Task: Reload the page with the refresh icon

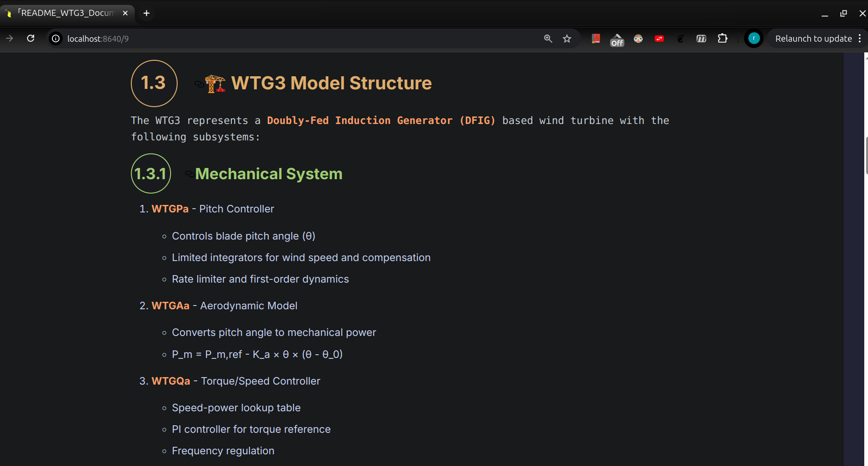Action: click(31, 38)
